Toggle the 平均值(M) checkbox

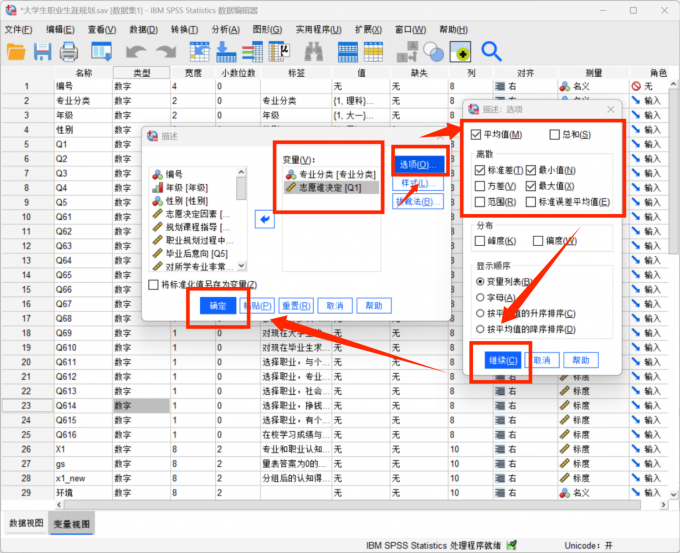[x=476, y=135]
